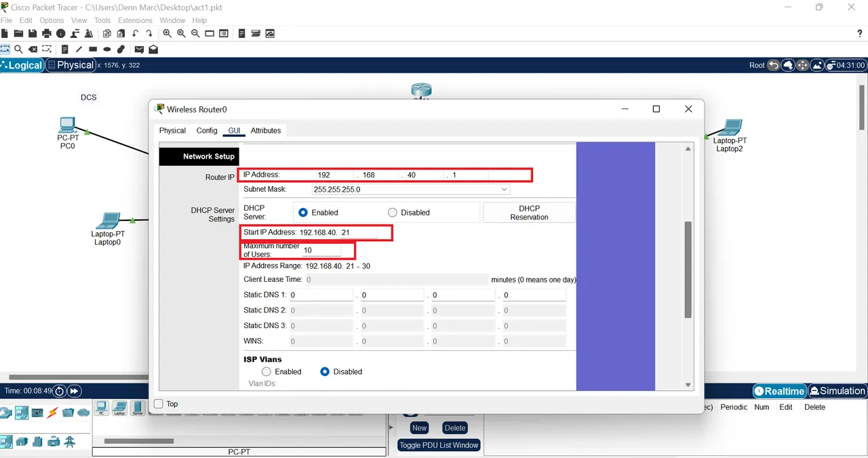The height and width of the screenshot is (458, 868).
Task: Click the Add Complex PDU open envelope
Action: coord(153,49)
